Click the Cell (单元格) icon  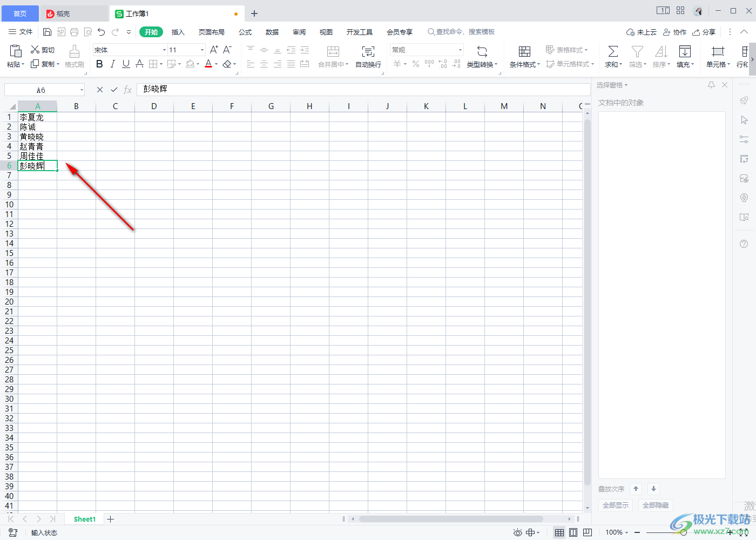tap(718, 52)
